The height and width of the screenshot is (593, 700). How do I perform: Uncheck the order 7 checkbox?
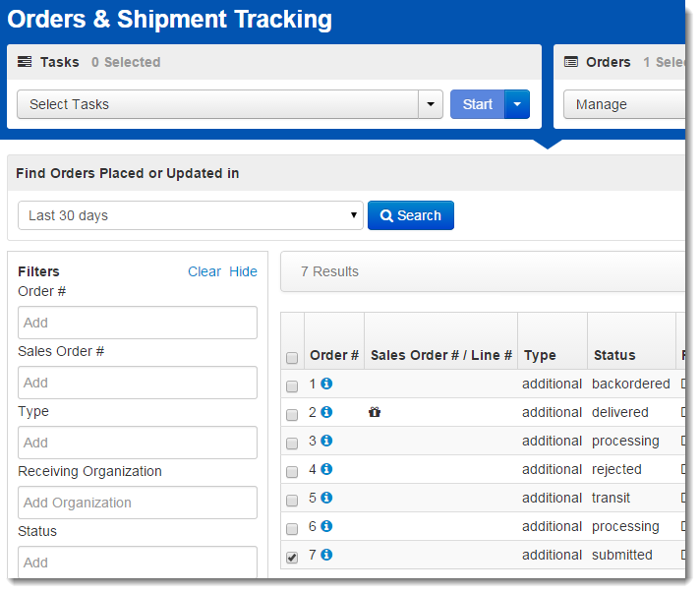[x=292, y=557]
